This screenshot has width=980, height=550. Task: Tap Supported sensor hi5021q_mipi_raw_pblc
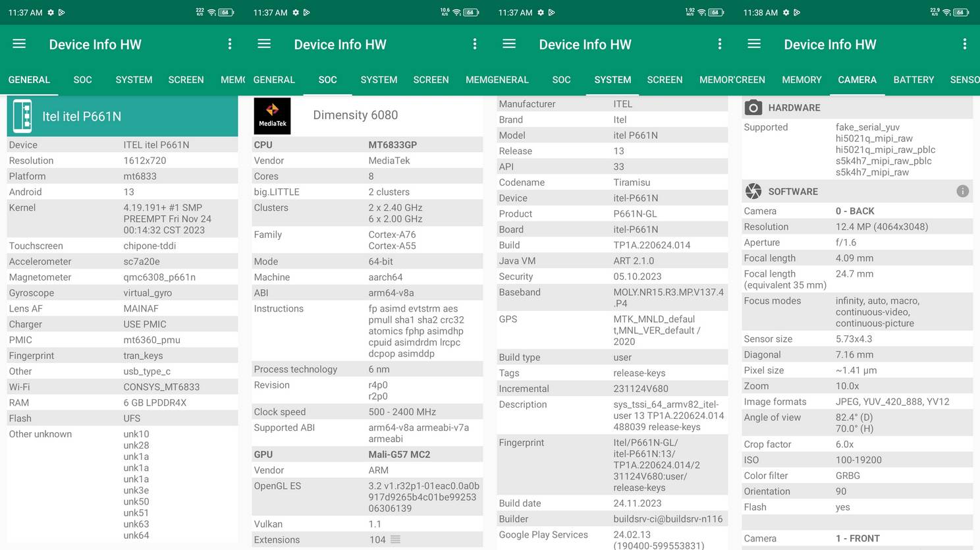(886, 150)
